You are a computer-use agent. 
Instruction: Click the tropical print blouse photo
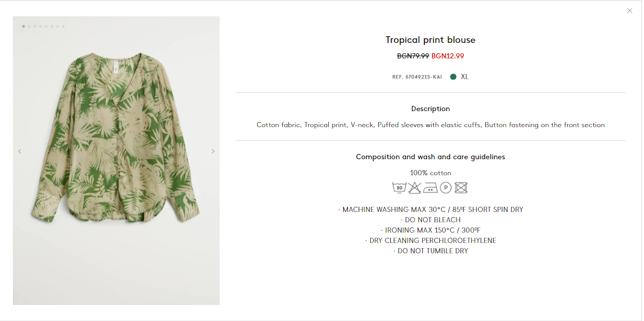click(116, 160)
